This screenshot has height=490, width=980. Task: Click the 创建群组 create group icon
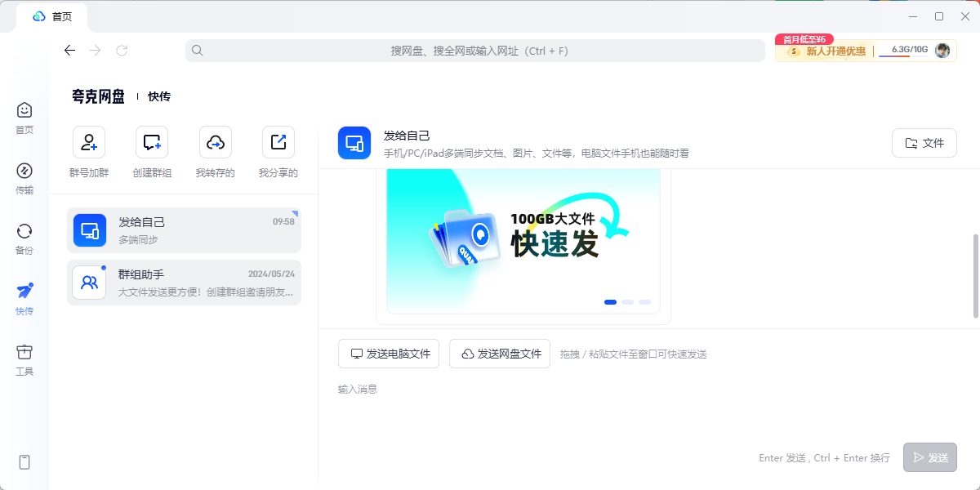152,142
